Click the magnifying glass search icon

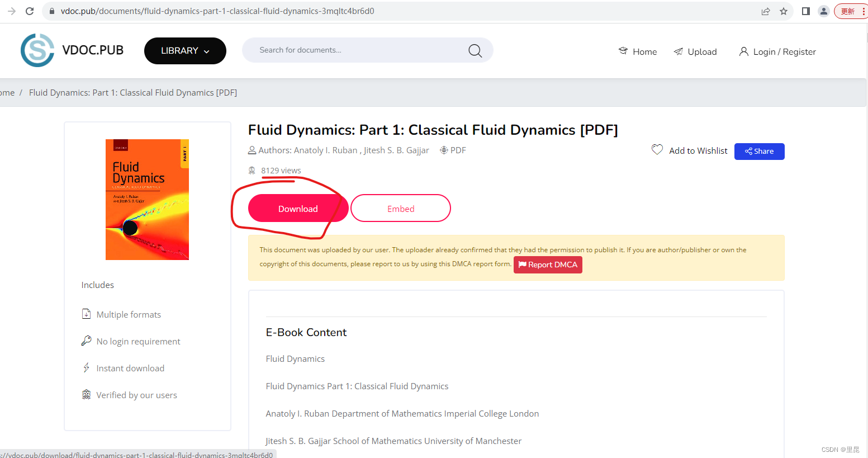475,50
